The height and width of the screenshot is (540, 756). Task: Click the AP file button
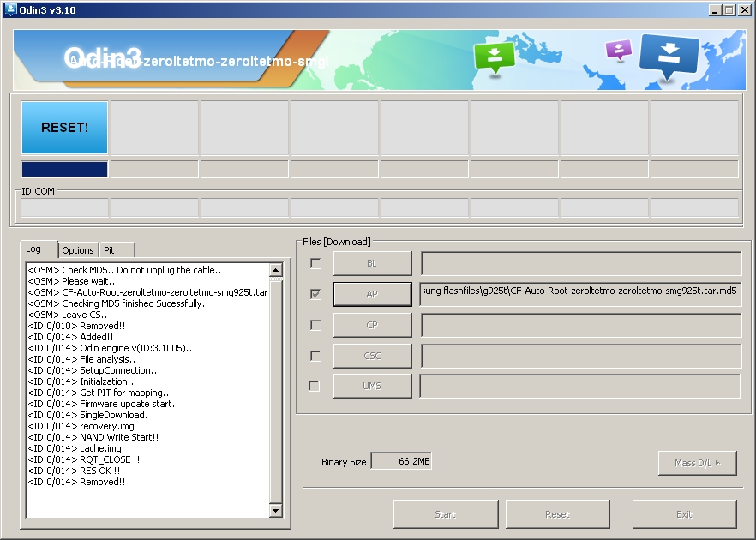click(372, 294)
